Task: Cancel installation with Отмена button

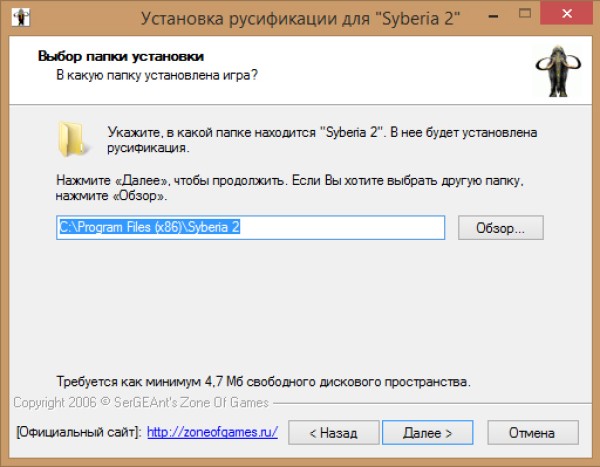Action: click(x=532, y=433)
